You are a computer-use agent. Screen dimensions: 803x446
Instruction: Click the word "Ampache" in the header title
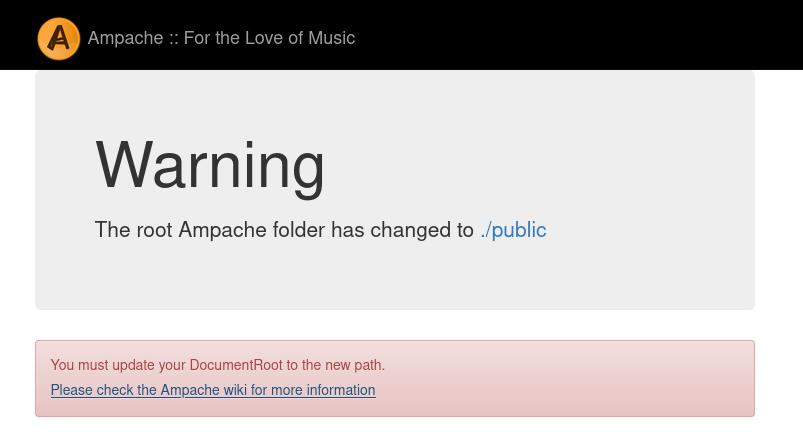tap(123, 39)
